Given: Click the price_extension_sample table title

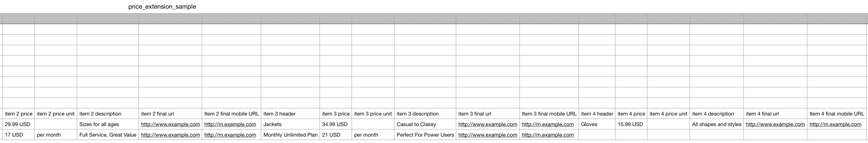Looking at the screenshot, I should pyautogui.click(x=162, y=7).
